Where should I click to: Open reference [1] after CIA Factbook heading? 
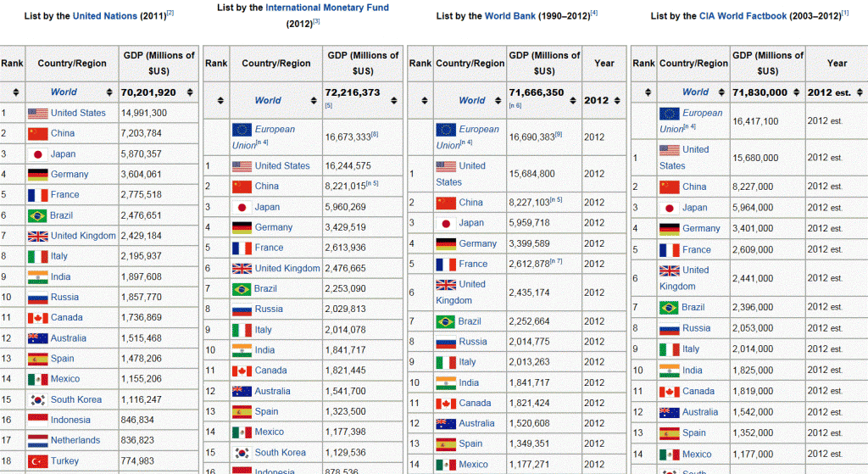point(845,13)
